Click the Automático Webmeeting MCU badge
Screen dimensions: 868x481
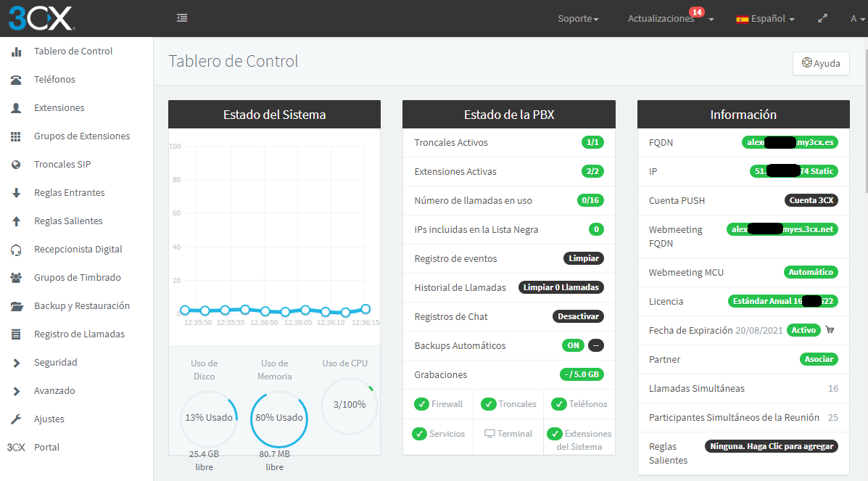[810, 273]
